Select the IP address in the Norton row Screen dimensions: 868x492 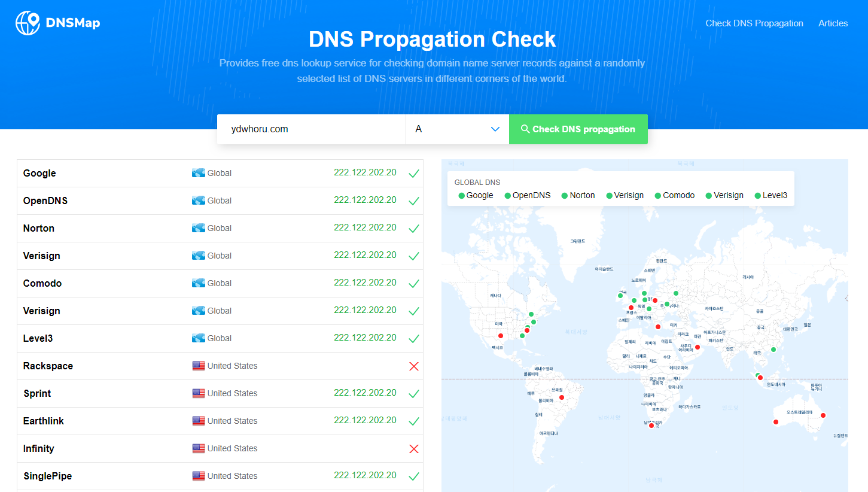point(365,227)
